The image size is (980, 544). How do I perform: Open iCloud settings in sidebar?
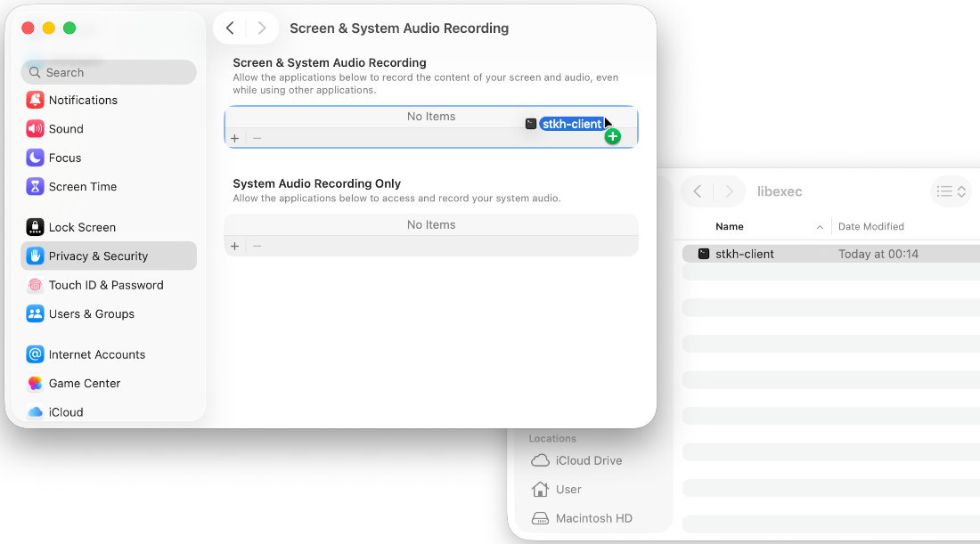[x=66, y=412]
